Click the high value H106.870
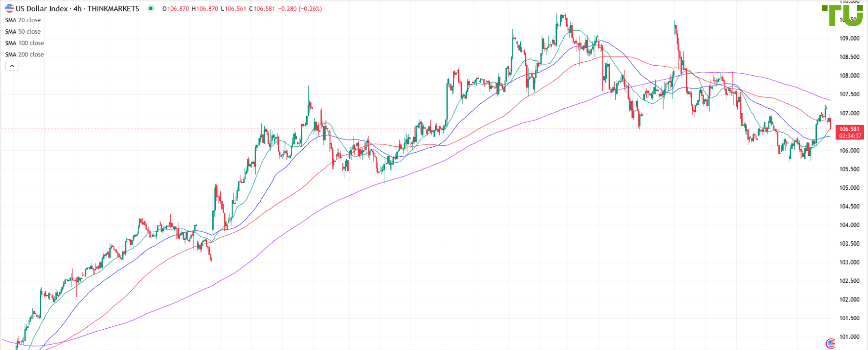 205,9
